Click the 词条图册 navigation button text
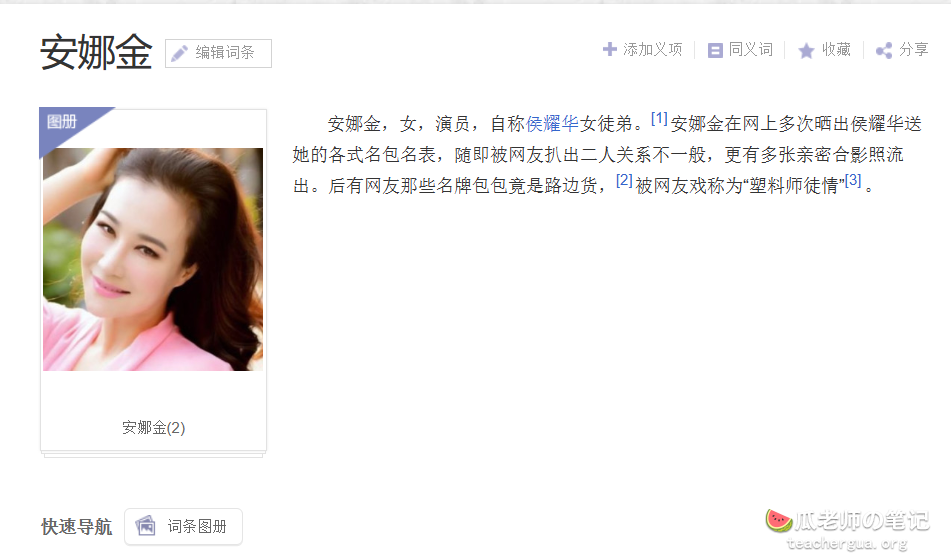Viewport: 951px width, 553px height. pos(197,526)
